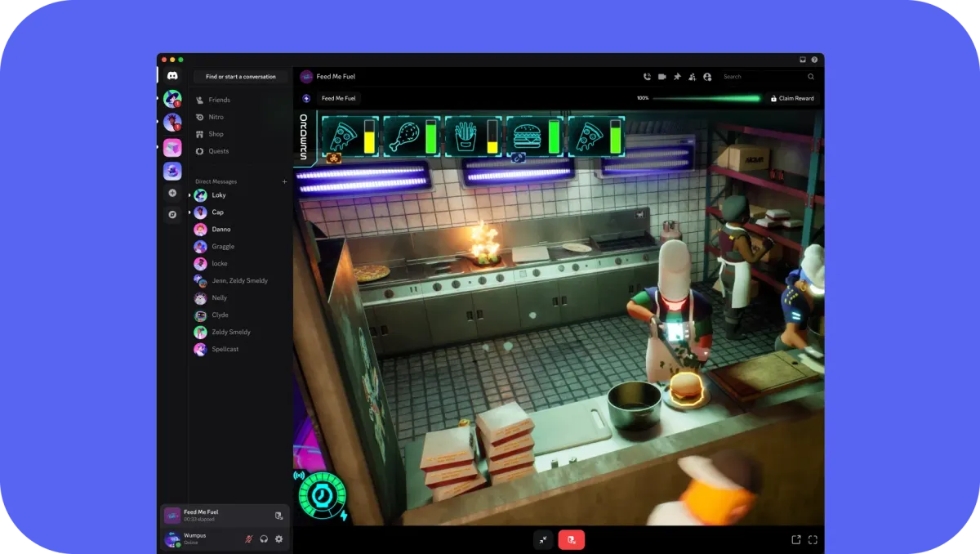
Task: Click the Feed Me Fuel header avatar
Action: (x=307, y=77)
